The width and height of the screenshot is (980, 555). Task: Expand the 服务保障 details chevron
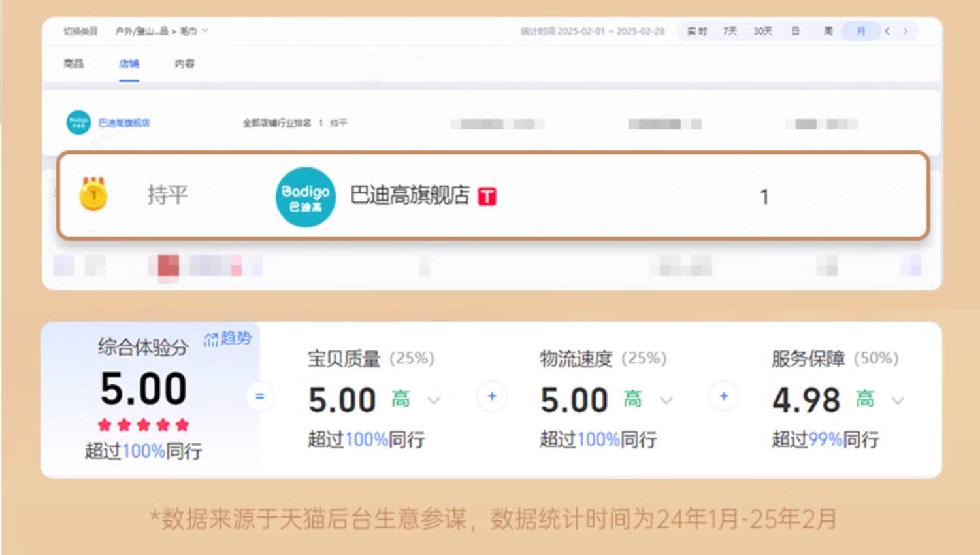coord(898,400)
